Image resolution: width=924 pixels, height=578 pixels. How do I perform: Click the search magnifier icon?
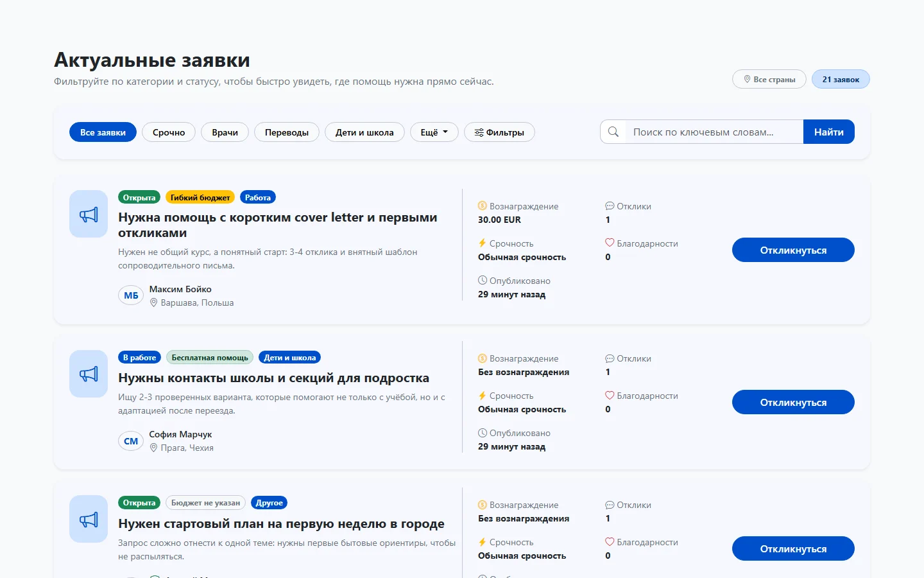(x=613, y=132)
